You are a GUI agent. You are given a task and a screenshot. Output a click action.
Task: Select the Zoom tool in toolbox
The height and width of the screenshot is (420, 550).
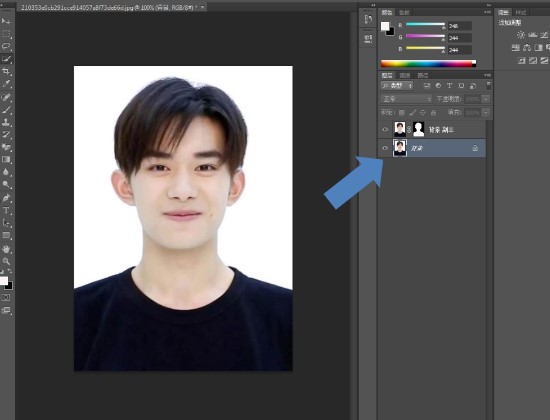[x=6, y=261]
